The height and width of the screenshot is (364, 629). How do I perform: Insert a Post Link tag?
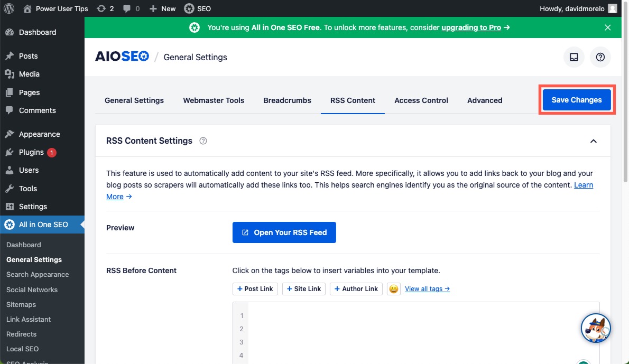(255, 288)
